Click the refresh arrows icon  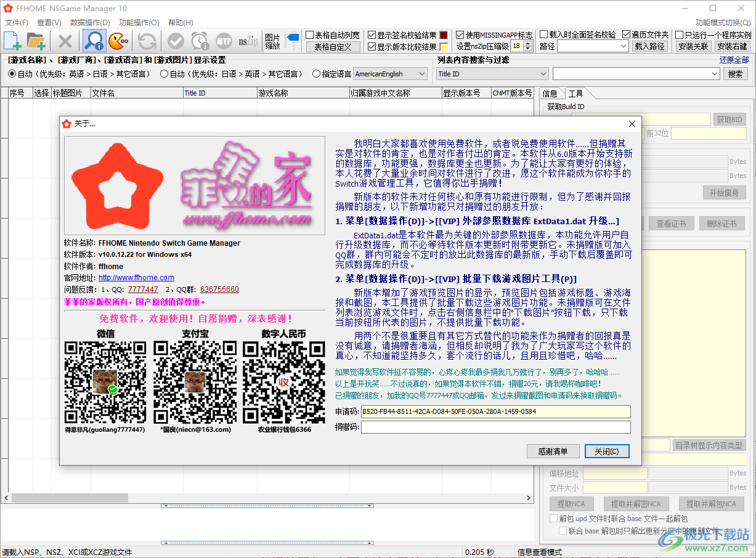(147, 41)
